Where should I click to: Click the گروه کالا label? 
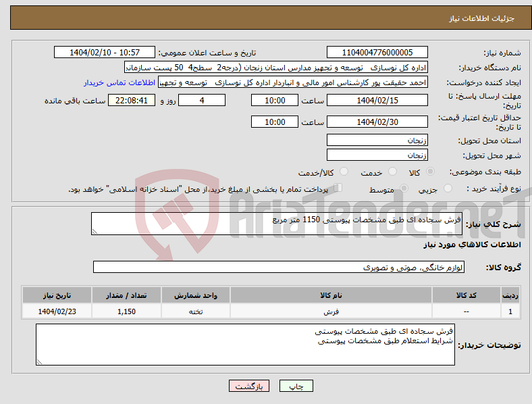pos(504,268)
